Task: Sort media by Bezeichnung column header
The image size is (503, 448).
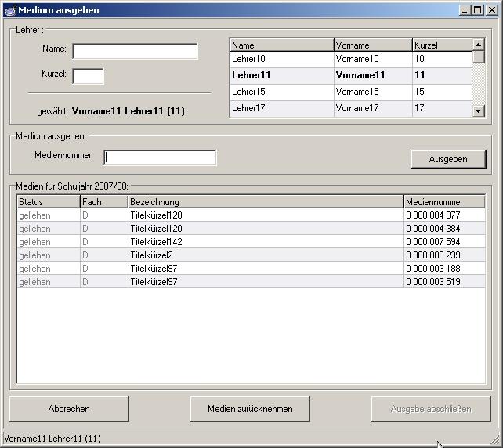Action: 265,202
